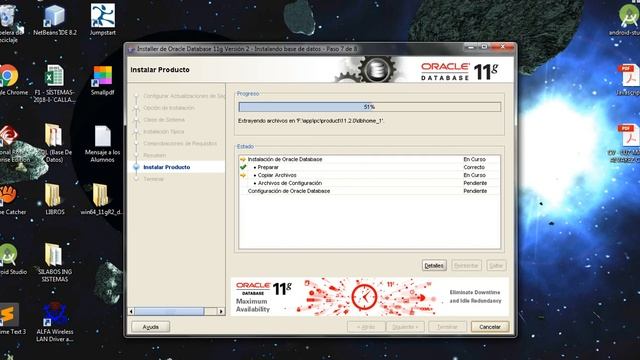640x360 pixels.
Task: Open the SILABOS ING SISTEMAS folder
Action: point(54,262)
